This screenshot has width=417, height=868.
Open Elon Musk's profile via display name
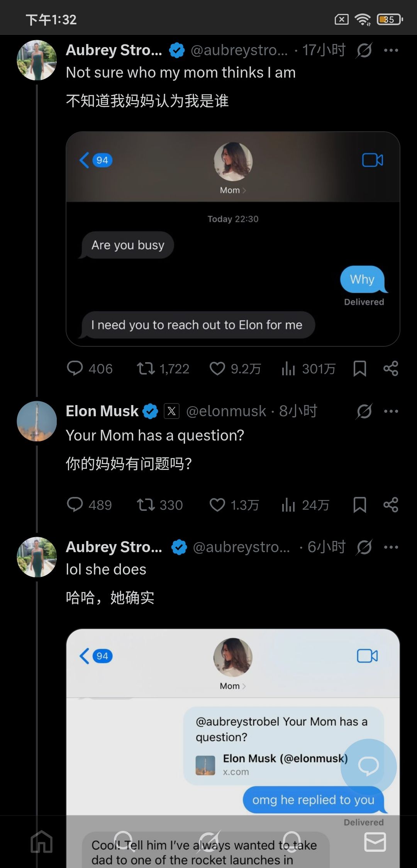tap(102, 411)
